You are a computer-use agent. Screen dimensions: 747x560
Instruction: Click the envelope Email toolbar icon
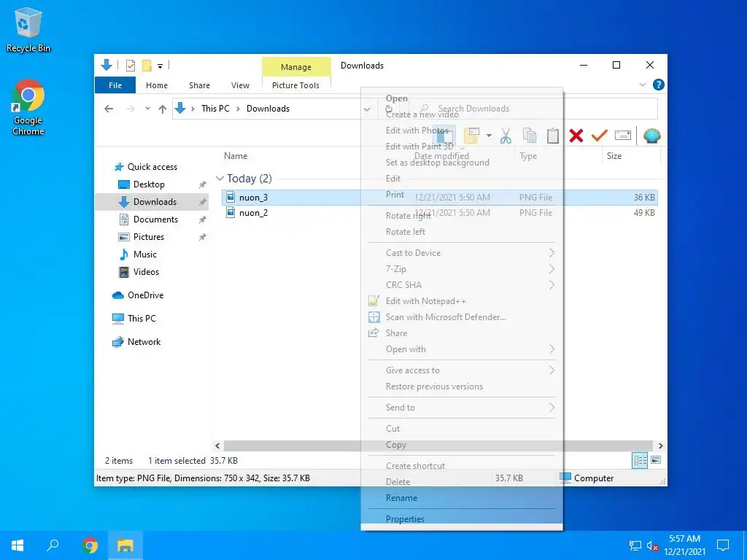[x=623, y=136]
